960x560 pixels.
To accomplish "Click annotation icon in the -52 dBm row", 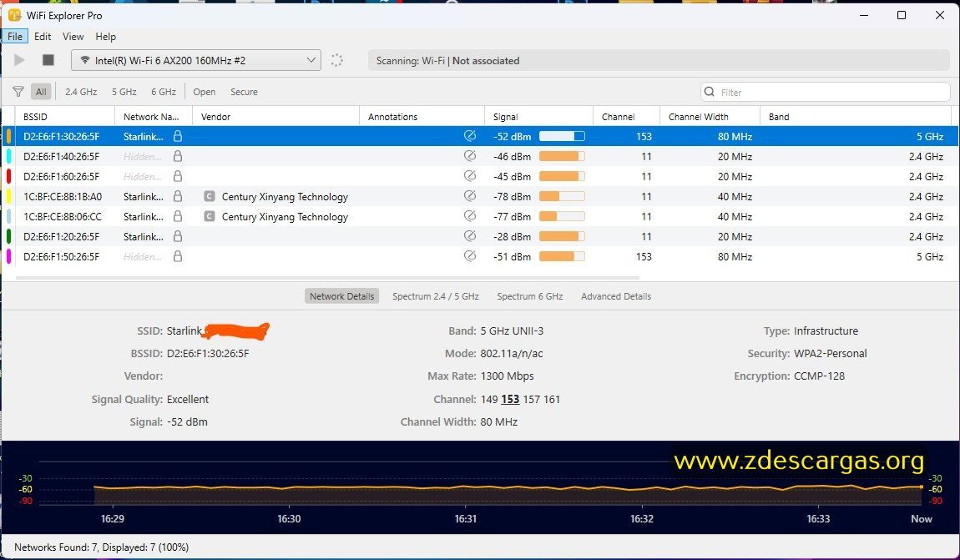I will coord(470,136).
